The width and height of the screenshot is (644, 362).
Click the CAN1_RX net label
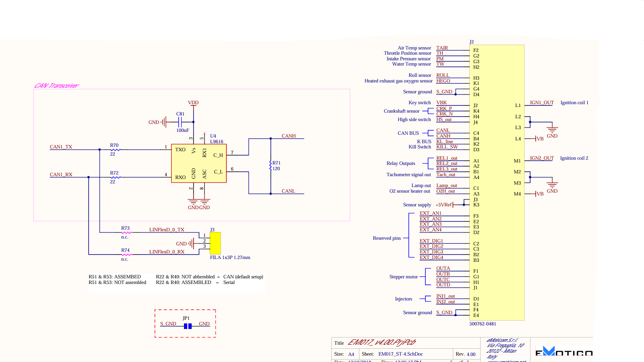point(61,175)
